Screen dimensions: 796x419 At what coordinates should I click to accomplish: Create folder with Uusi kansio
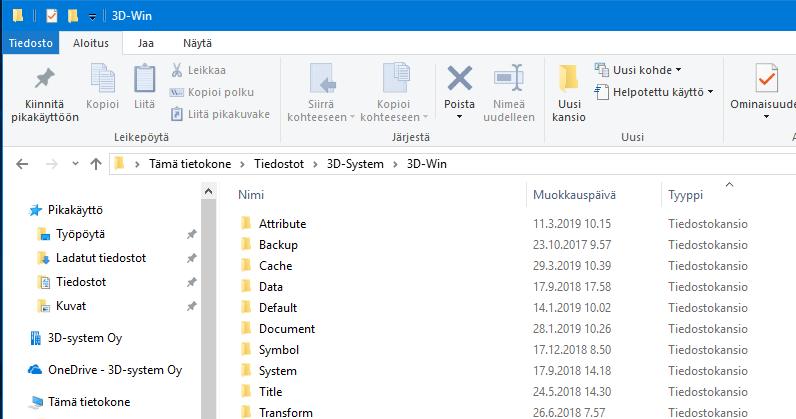(569, 93)
